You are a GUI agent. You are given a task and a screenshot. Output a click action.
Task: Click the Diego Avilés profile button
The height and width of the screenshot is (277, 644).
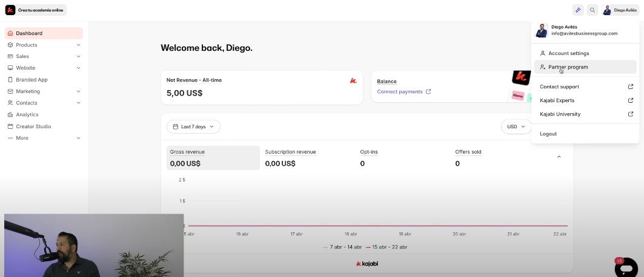[620, 10]
